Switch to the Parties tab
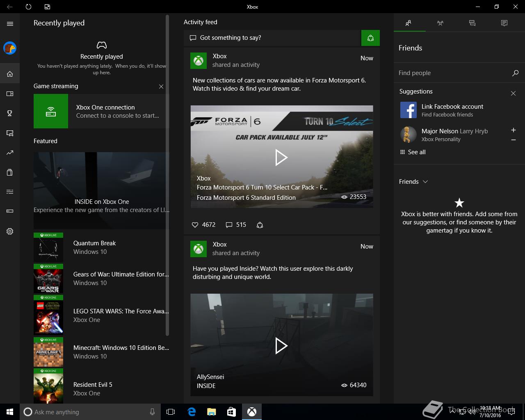The image size is (525, 420). [x=441, y=23]
